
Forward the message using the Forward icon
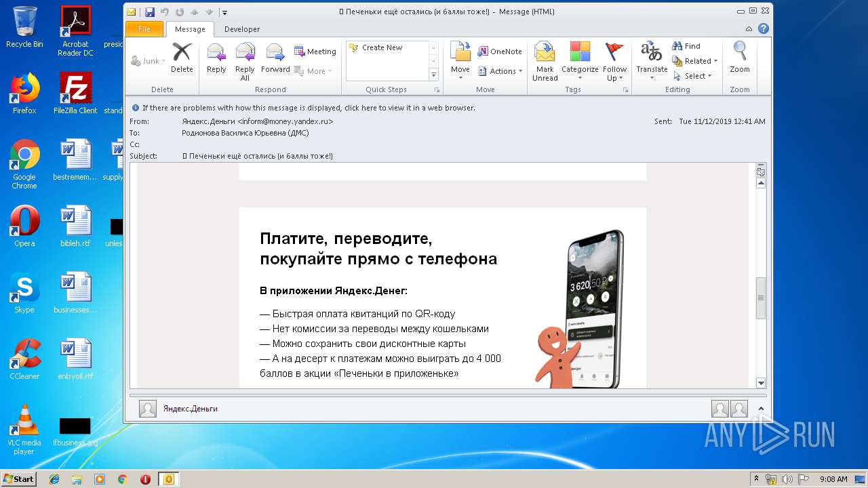(x=275, y=59)
